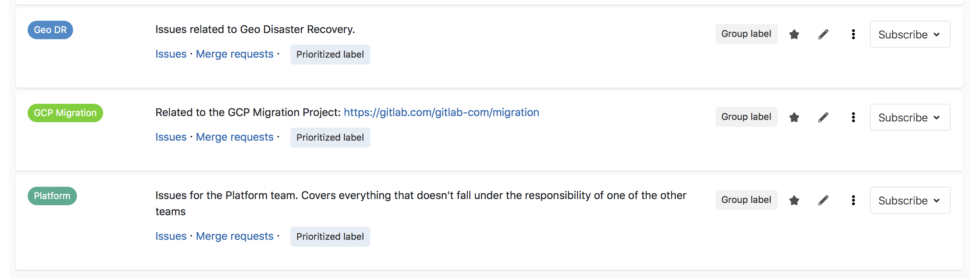Edit the Platform label

tap(823, 200)
